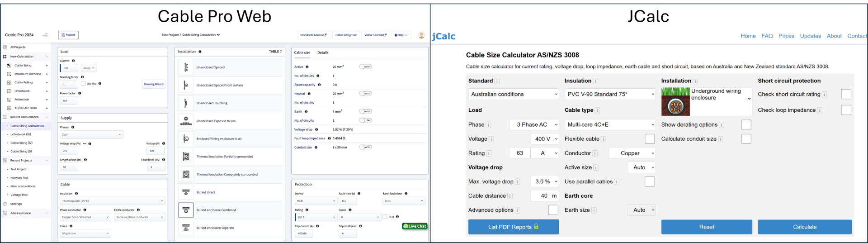Toggle Earth No. of circuits ON switch
The height and width of the screenshot is (243, 868).
[x=365, y=120]
